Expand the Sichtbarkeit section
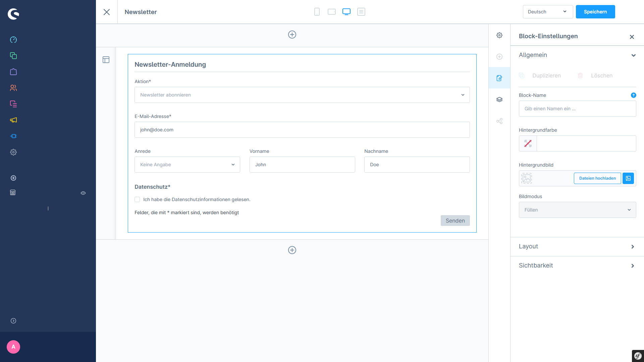644x362 pixels. coord(577,265)
